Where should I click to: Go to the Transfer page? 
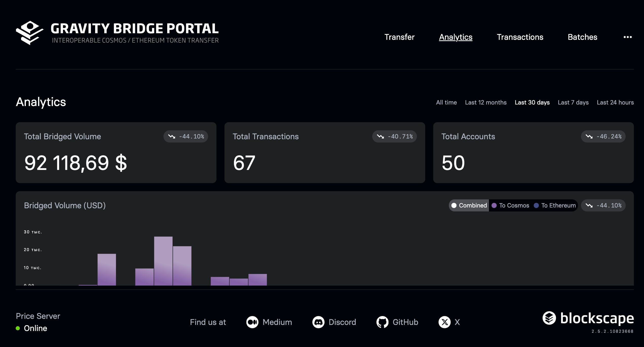(x=399, y=37)
